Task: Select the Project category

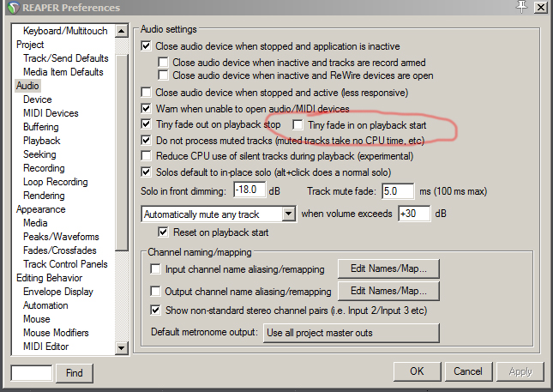Action: click(30, 45)
